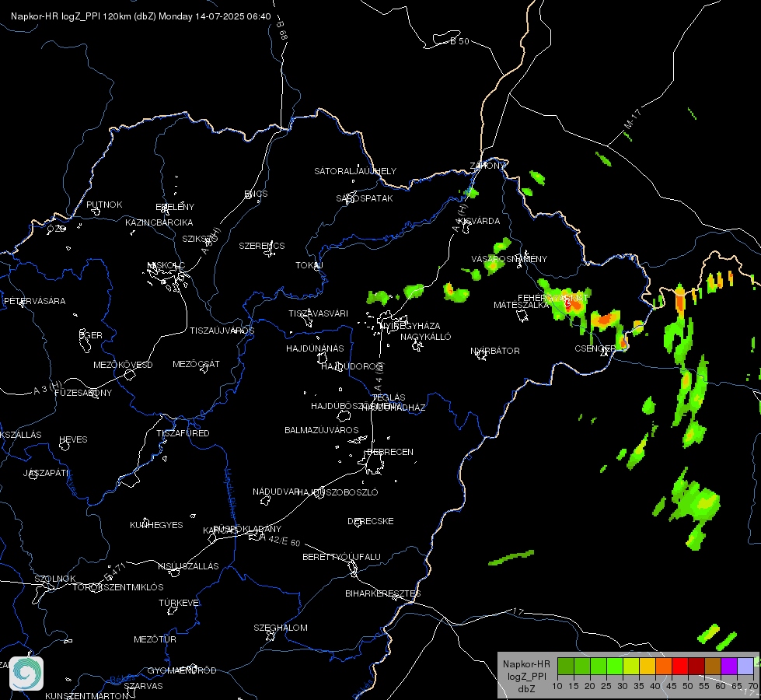Click the SZEGHALOM city label
Viewport: 761px width, 700px height.
pyautogui.click(x=281, y=628)
